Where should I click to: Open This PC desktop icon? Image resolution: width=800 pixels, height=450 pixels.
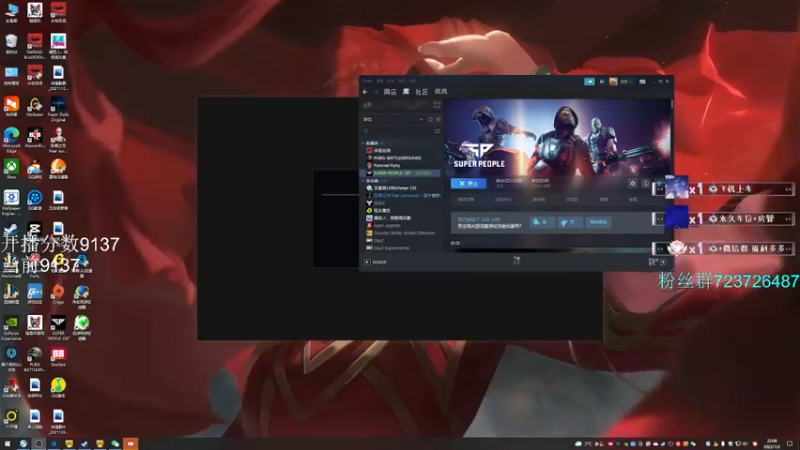tap(11, 13)
